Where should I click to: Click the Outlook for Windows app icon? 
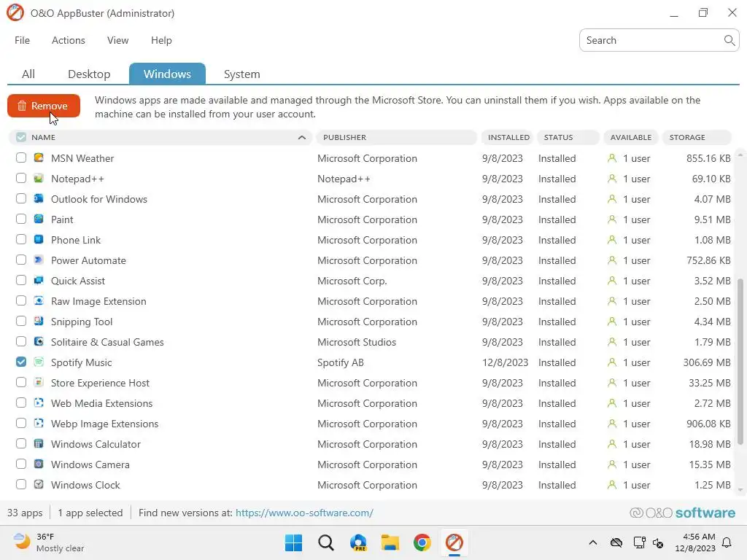coord(39,198)
